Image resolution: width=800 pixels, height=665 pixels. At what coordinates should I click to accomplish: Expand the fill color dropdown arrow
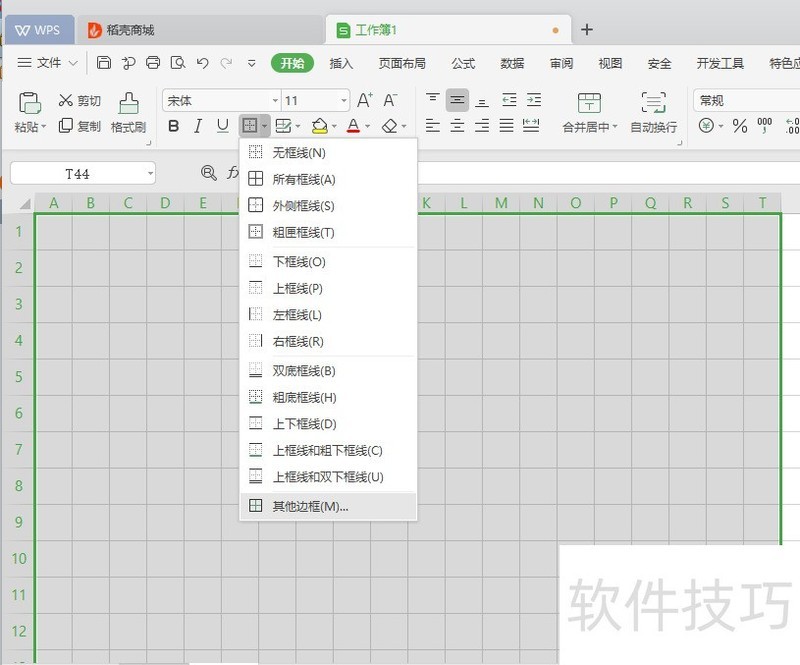334,127
